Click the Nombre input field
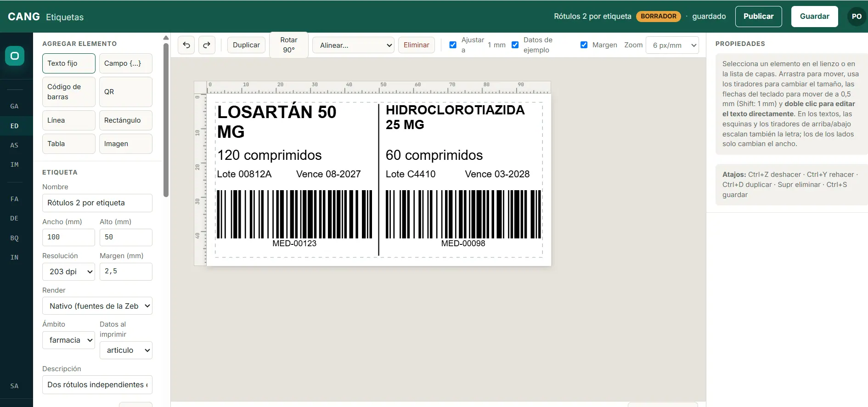Image resolution: width=868 pixels, height=407 pixels. [97, 203]
